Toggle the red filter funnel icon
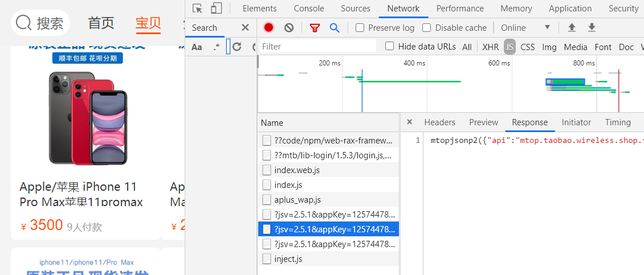The image size is (644, 275). [315, 27]
